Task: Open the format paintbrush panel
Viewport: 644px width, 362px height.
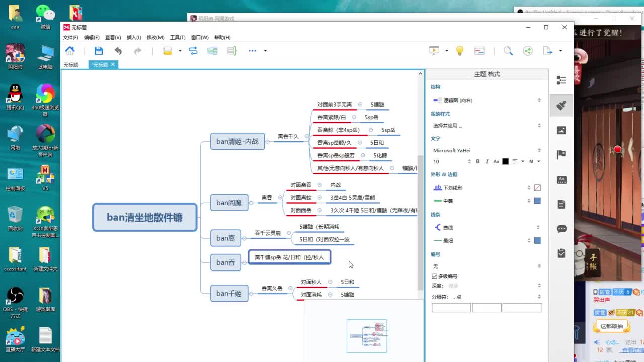Action: [x=561, y=105]
